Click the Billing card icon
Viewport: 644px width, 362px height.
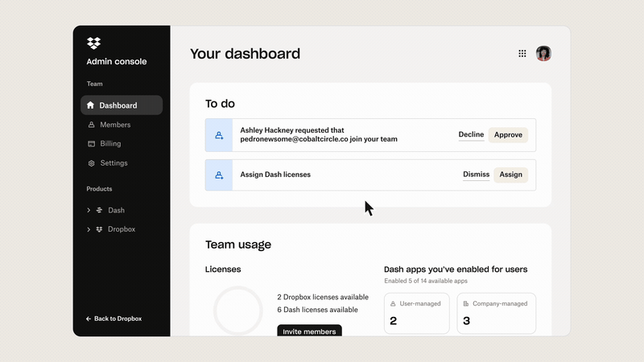coord(91,144)
